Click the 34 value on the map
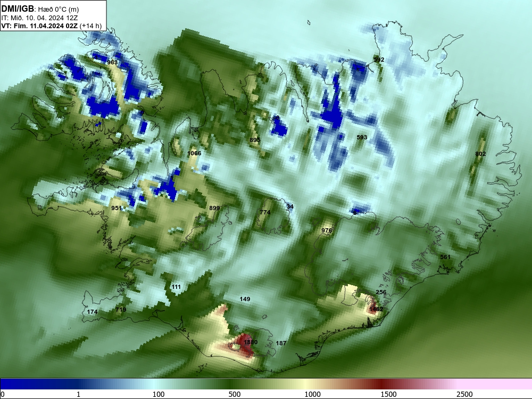Image resolution: width=532 pixels, height=399 pixels. [290, 206]
